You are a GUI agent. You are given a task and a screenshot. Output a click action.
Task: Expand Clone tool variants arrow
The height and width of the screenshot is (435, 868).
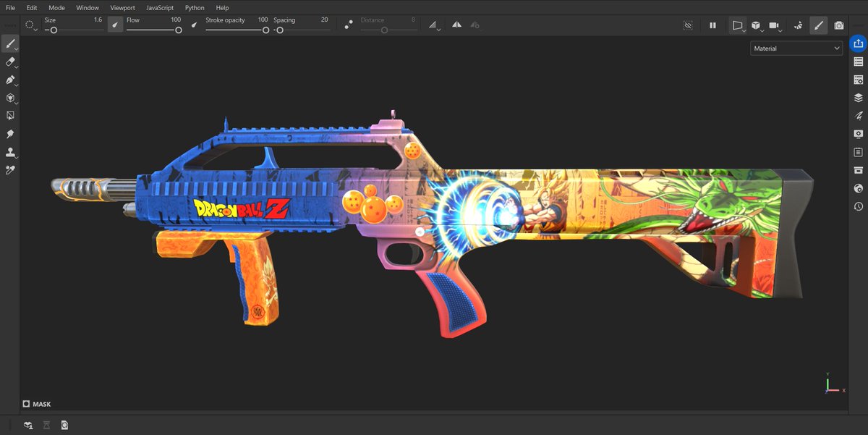coord(17,158)
